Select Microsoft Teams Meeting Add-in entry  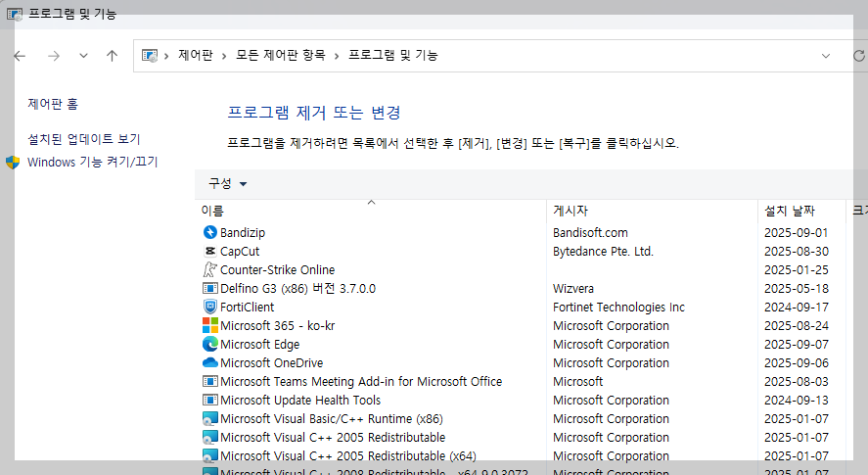click(361, 381)
